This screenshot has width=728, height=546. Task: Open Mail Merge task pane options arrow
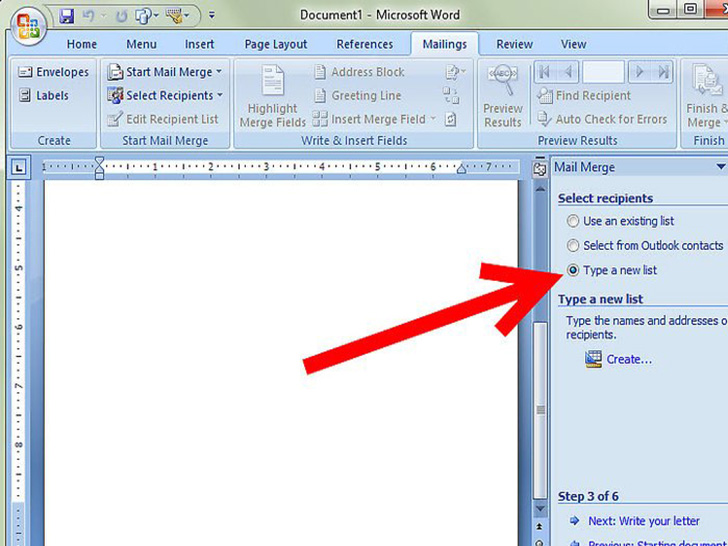click(x=720, y=167)
